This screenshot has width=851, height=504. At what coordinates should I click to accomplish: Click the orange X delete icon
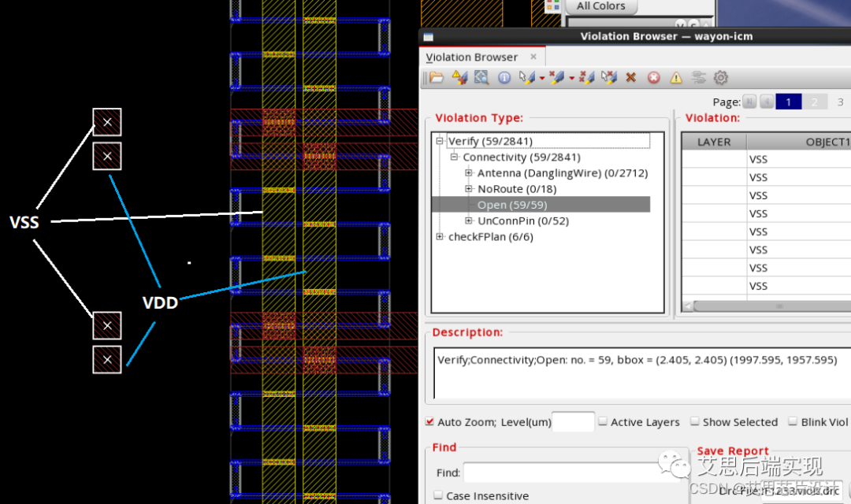(x=630, y=77)
